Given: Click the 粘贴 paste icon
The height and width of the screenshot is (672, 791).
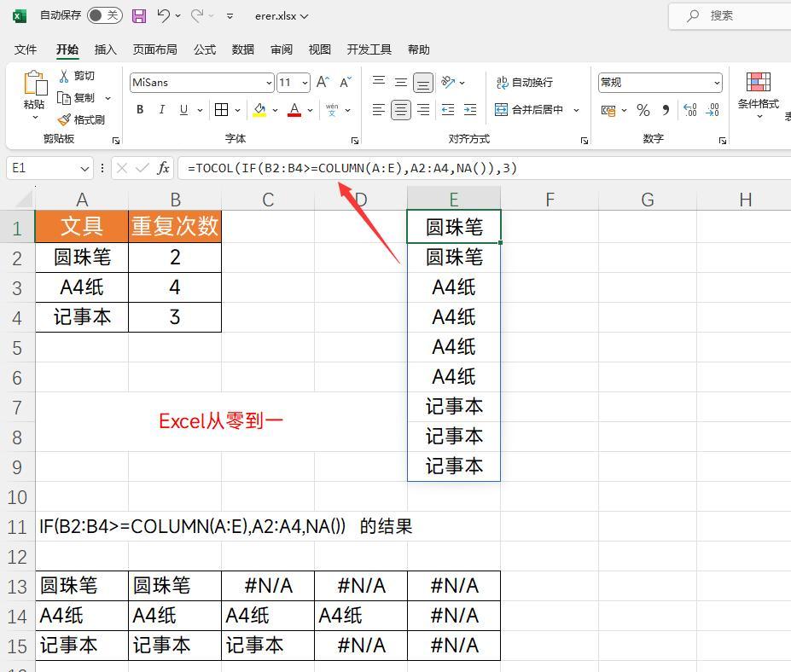Looking at the screenshot, I should [x=35, y=84].
